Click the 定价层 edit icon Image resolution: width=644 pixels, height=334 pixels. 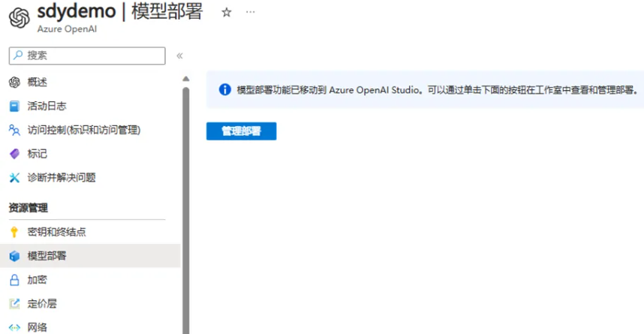pyautogui.click(x=14, y=303)
